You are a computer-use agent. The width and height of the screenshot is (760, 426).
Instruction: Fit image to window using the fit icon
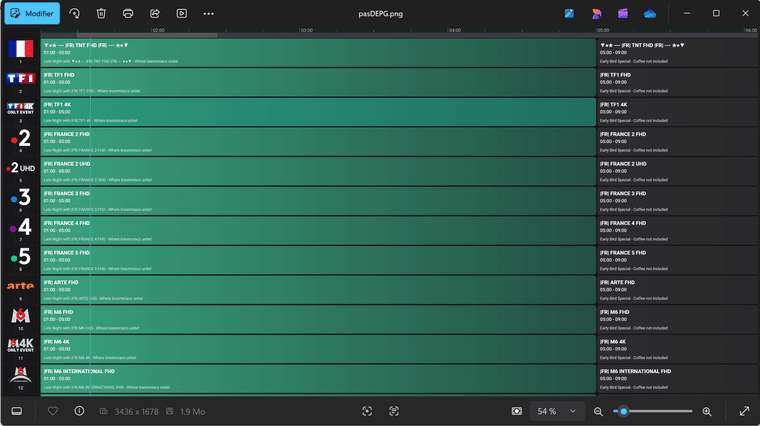pyautogui.click(x=516, y=411)
